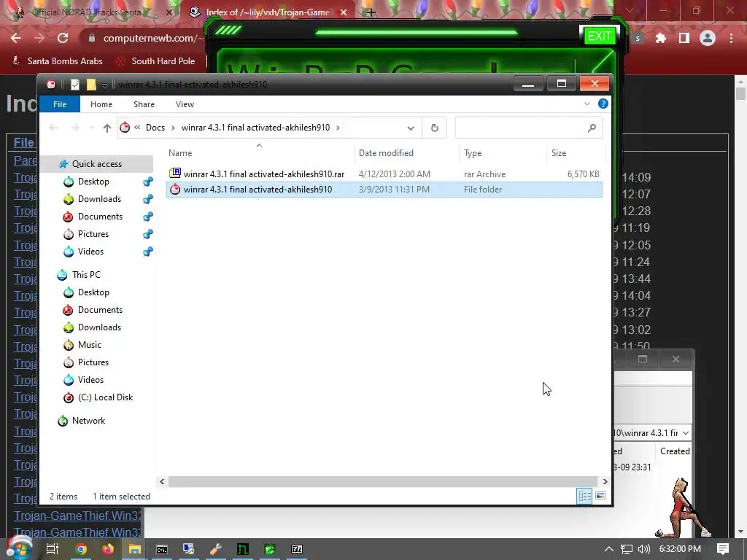This screenshot has width=747, height=560.
Task: Switch to details view layout icon
Action: (584, 496)
